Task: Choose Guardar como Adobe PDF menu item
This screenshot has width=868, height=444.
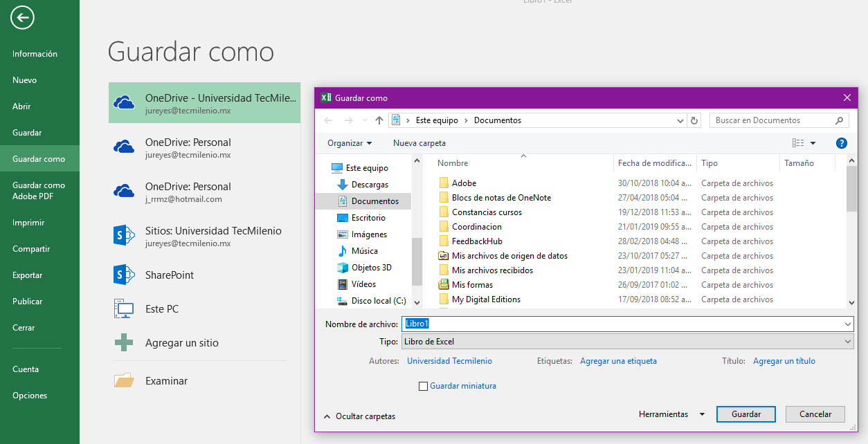Action: coord(39,191)
